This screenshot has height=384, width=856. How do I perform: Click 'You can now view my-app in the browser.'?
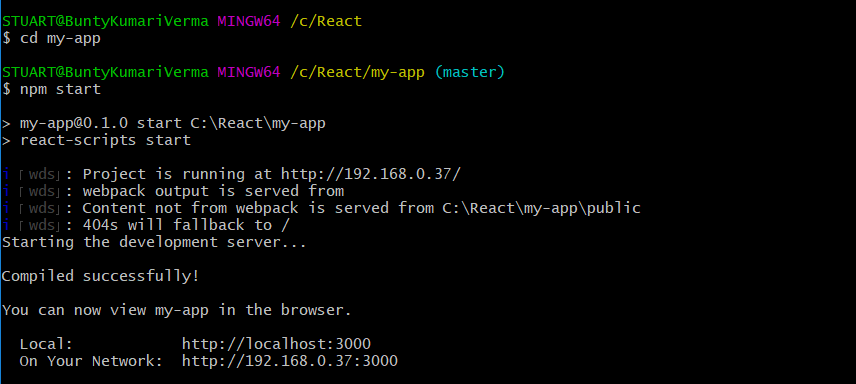click(x=176, y=310)
